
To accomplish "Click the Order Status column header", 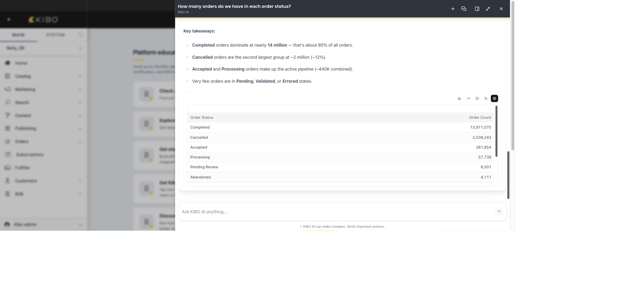I will click(202, 117).
